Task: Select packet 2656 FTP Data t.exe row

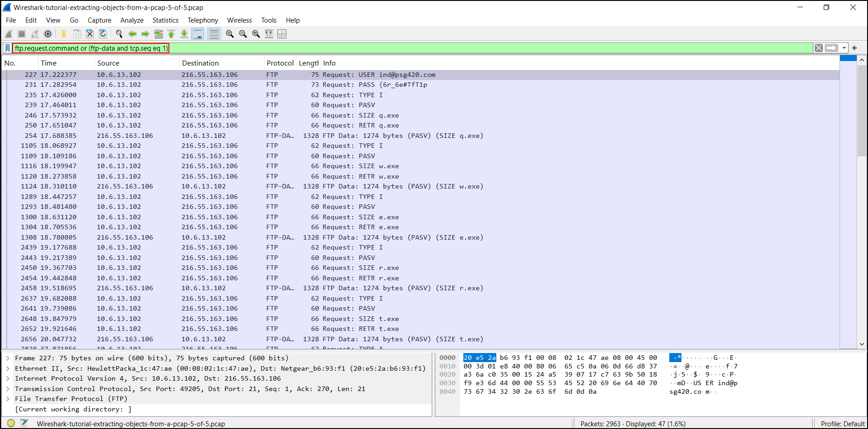Action: [420, 339]
